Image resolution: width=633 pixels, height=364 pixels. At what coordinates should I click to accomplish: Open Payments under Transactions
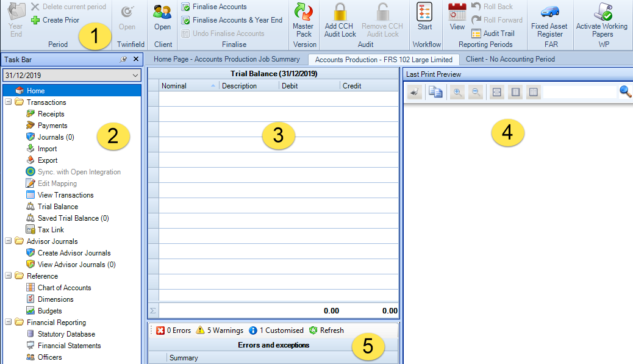pos(52,126)
